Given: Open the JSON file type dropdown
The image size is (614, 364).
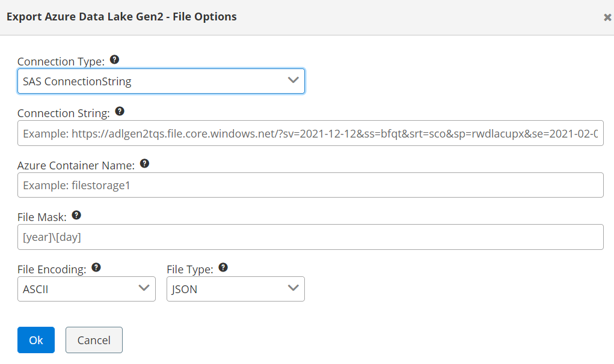Looking at the screenshot, I should pyautogui.click(x=235, y=289).
